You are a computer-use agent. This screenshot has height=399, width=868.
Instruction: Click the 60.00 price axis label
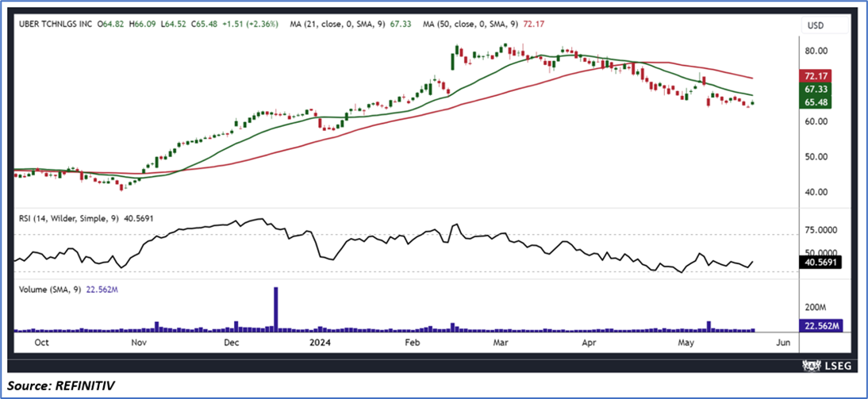pyautogui.click(x=816, y=121)
